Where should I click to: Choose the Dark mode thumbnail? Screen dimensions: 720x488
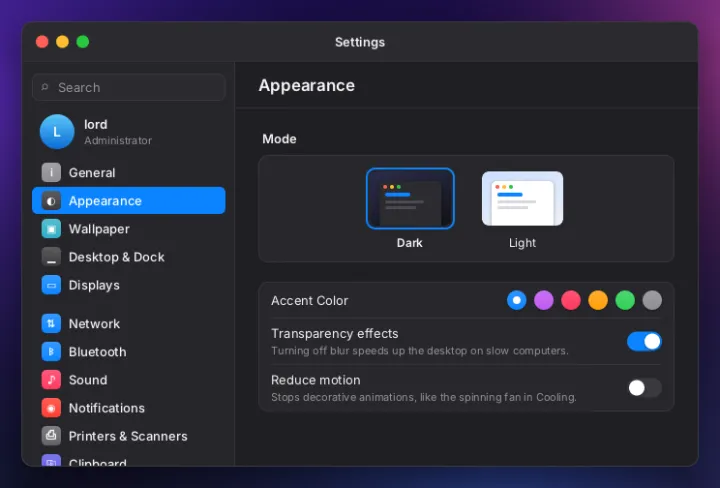tap(410, 198)
